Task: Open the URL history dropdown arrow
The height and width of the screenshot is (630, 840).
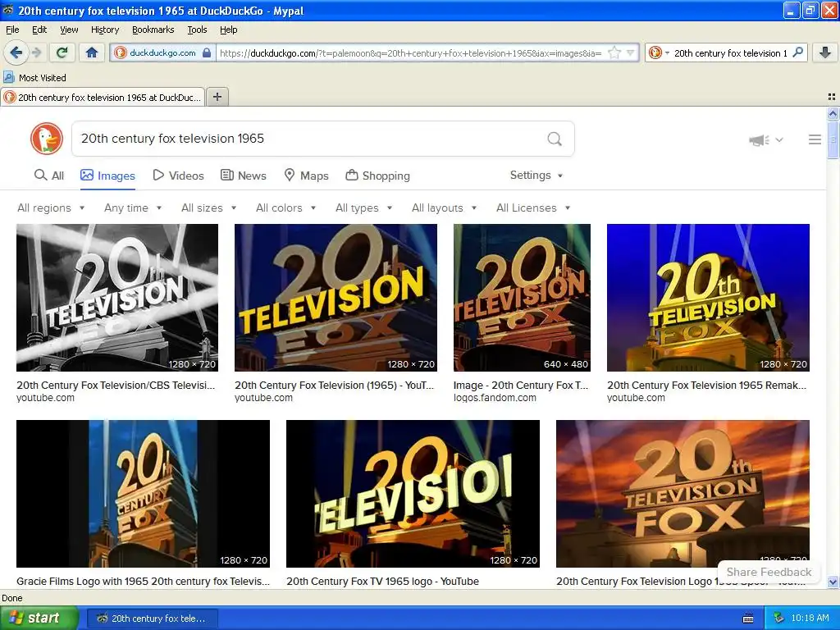Action: 631,53
